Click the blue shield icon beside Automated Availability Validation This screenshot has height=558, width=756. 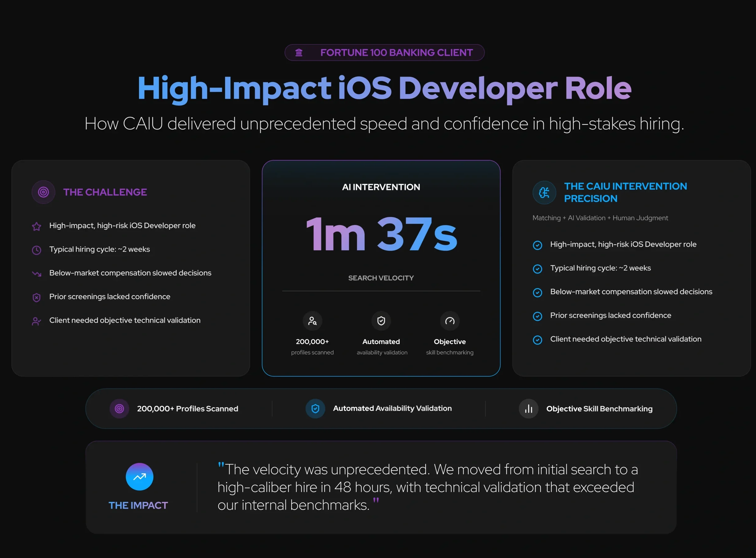click(x=315, y=409)
